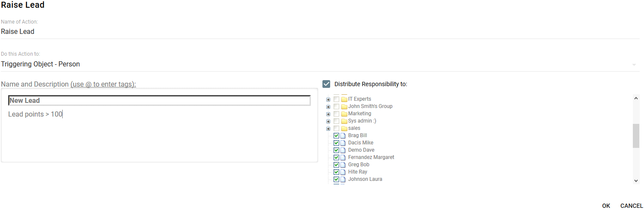Image resolution: width=644 pixels, height=210 pixels.
Task: Click the Sys admin folder icon
Action: coord(344,121)
